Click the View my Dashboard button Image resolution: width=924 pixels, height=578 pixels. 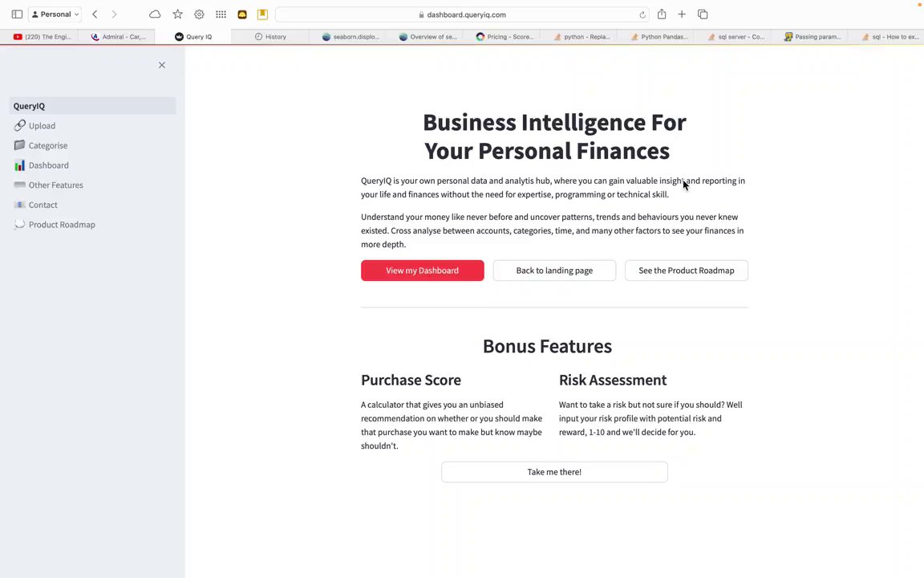(423, 271)
